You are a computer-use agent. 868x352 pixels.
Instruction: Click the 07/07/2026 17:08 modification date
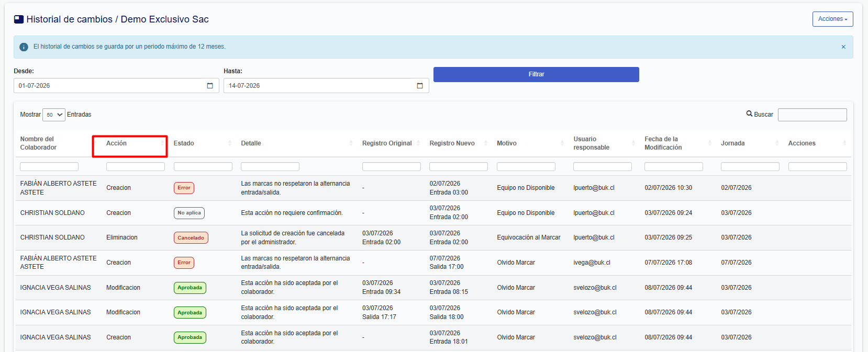669,263
